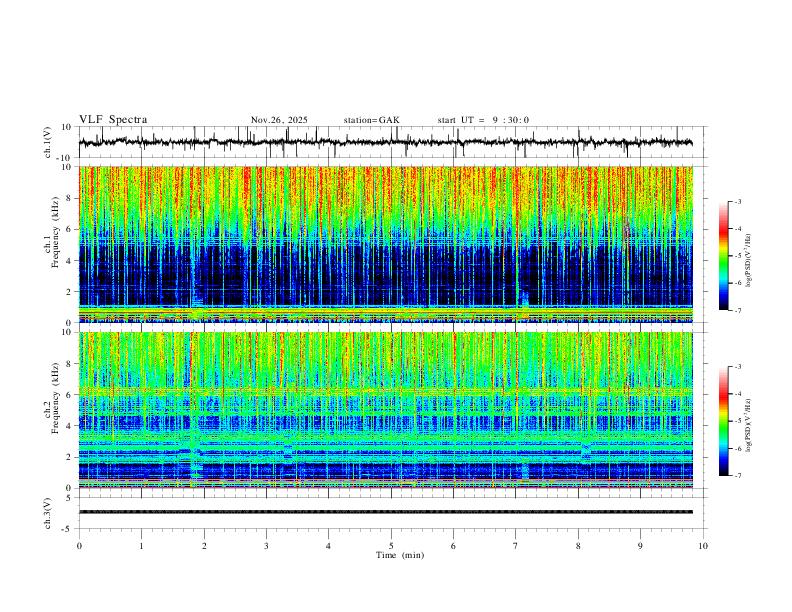Screen dimensions: 792x612
Task: Click the "6" kHz tick on ch.2 frequency axis
Action: [x=70, y=394]
